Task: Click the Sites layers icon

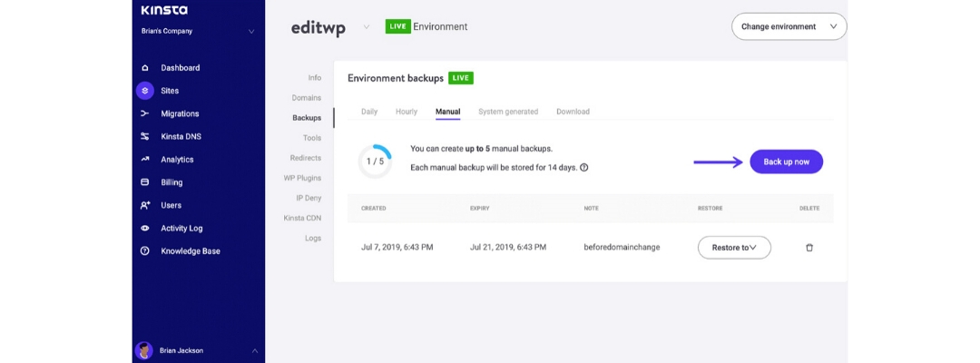Action: click(x=145, y=91)
